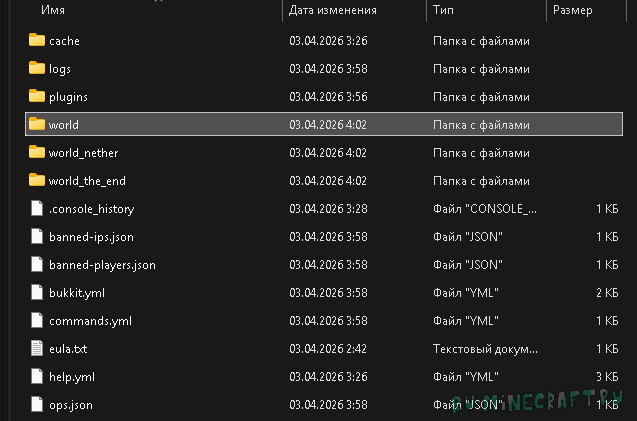Select the world_the_end folder name

point(87,181)
